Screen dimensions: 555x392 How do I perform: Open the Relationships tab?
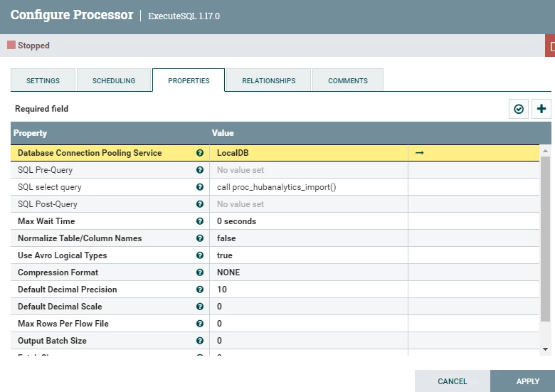pyautogui.click(x=269, y=80)
